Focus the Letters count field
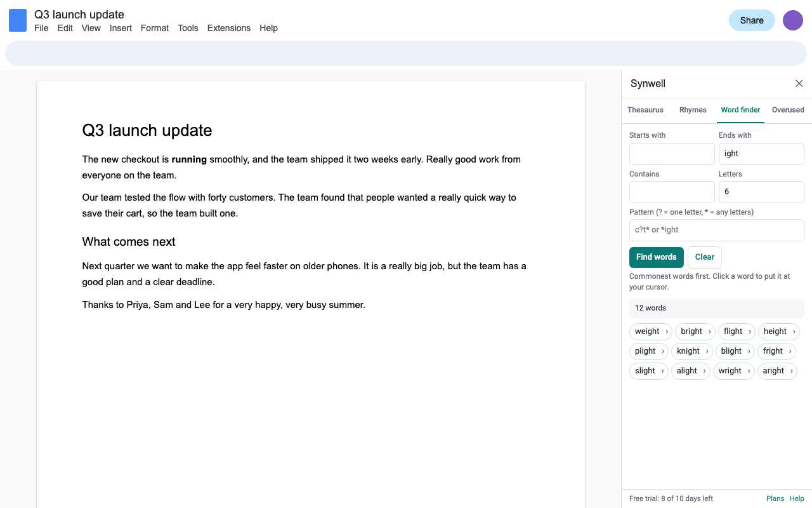 [761, 192]
